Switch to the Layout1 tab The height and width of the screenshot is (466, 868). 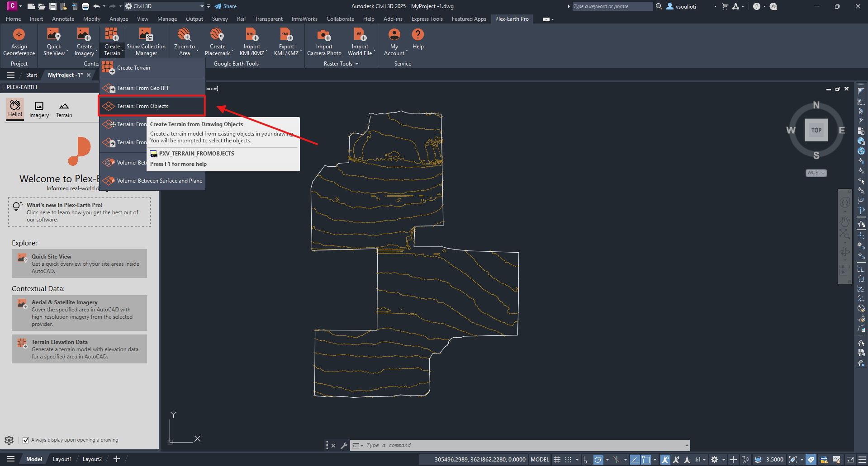click(x=62, y=459)
